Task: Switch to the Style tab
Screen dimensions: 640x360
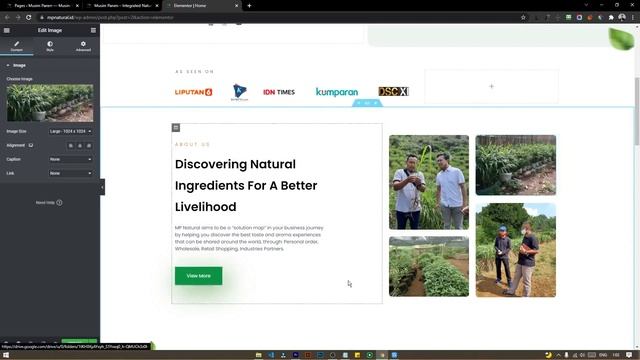Action: tap(50, 46)
